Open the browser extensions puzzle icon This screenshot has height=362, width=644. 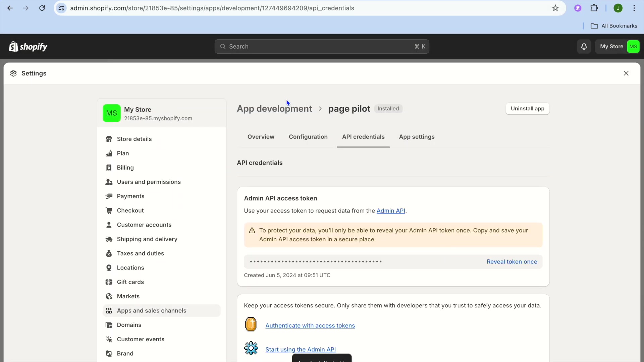point(594,8)
